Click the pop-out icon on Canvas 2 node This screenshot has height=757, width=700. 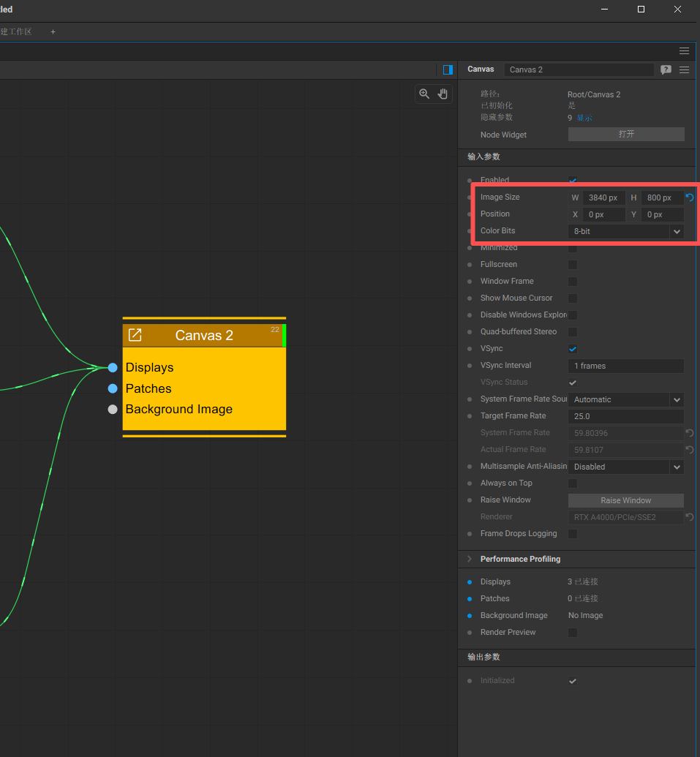coord(135,335)
